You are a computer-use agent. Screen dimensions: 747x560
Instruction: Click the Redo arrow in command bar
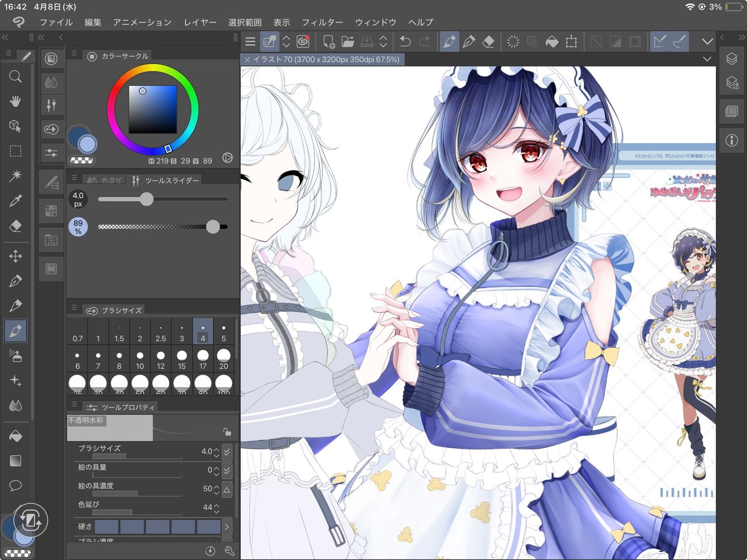click(x=425, y=42)
